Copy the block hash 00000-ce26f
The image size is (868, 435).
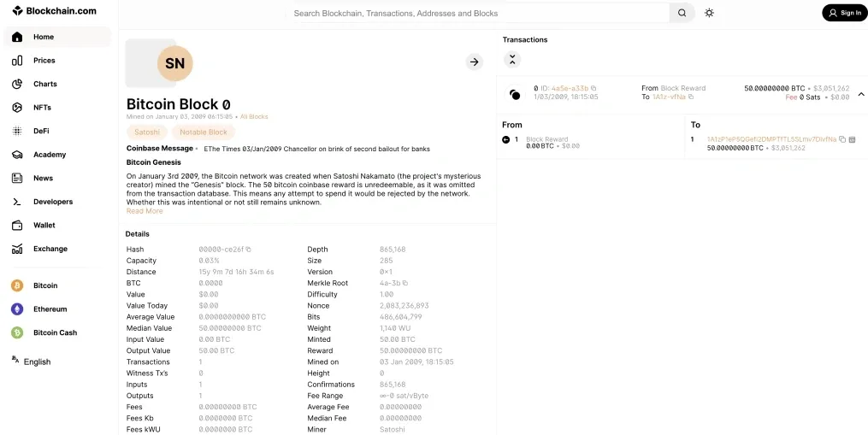tap(249, 250)
